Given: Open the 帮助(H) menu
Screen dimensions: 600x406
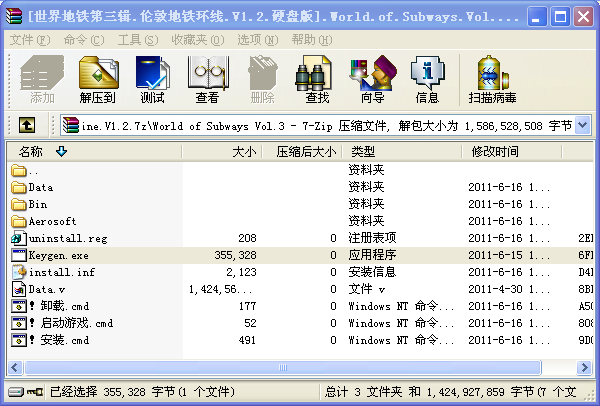Looking at the screenshot, I should (x=312, y=40).
